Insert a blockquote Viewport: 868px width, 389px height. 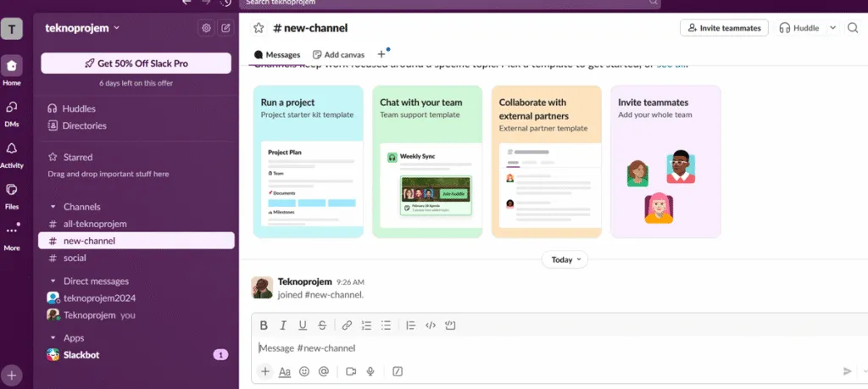[410, 325]
